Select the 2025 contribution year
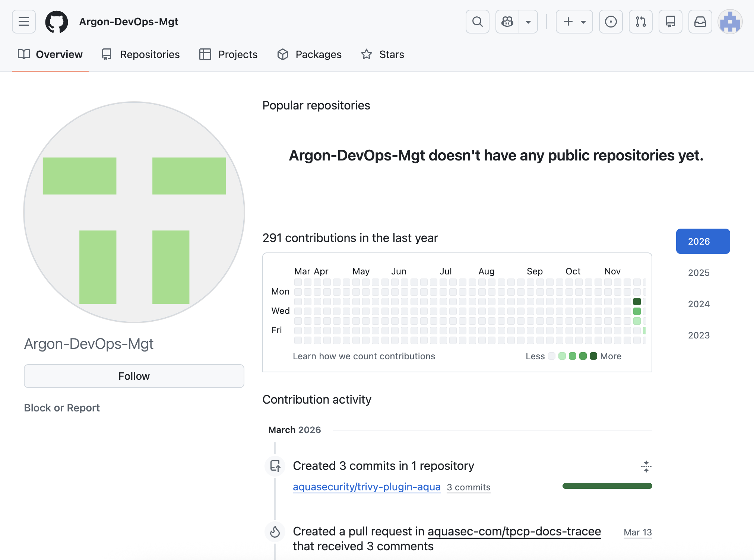Image resolution: width=754 pixels, height=560 pixels. pos(703,273)
